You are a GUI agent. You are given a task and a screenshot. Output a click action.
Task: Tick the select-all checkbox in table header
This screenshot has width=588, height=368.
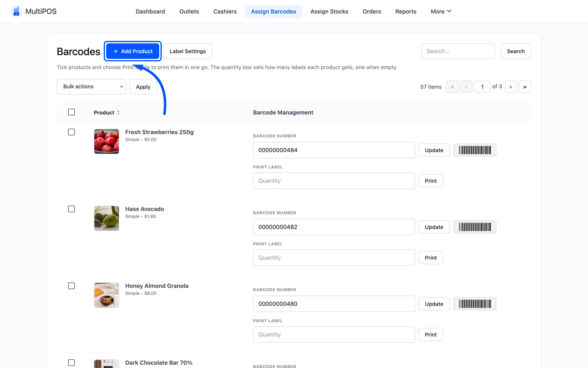(x=71, y=112)
